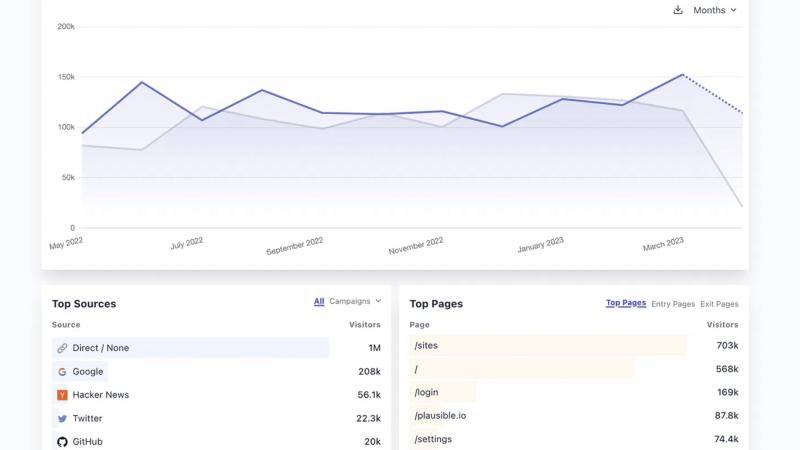Click the 703k visitors value
This screenshot has width=800, height=450.
727,345
